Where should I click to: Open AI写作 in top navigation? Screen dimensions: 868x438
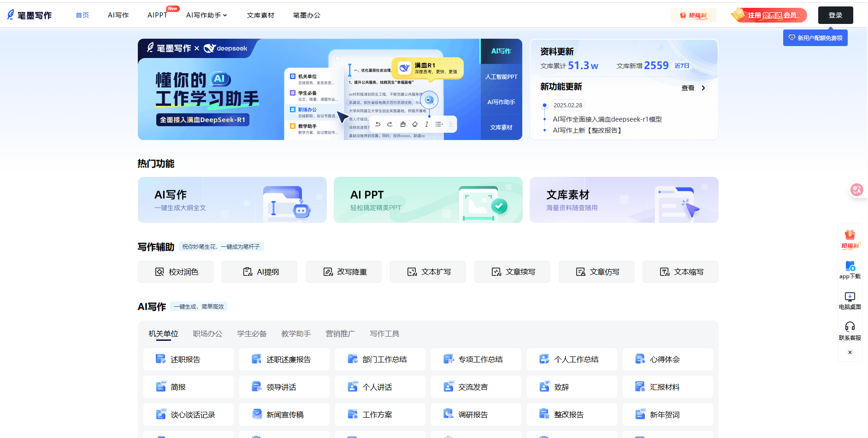(x=118, y=15)
